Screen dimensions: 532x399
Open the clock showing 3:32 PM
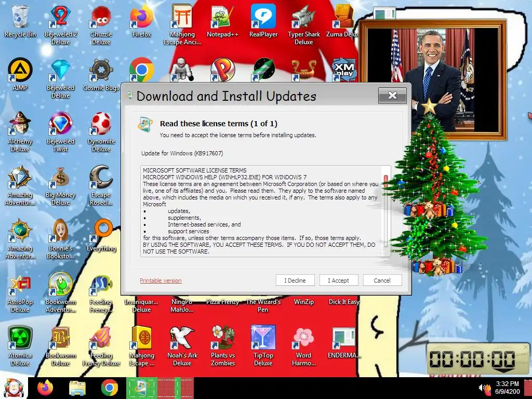pos(507,388)
